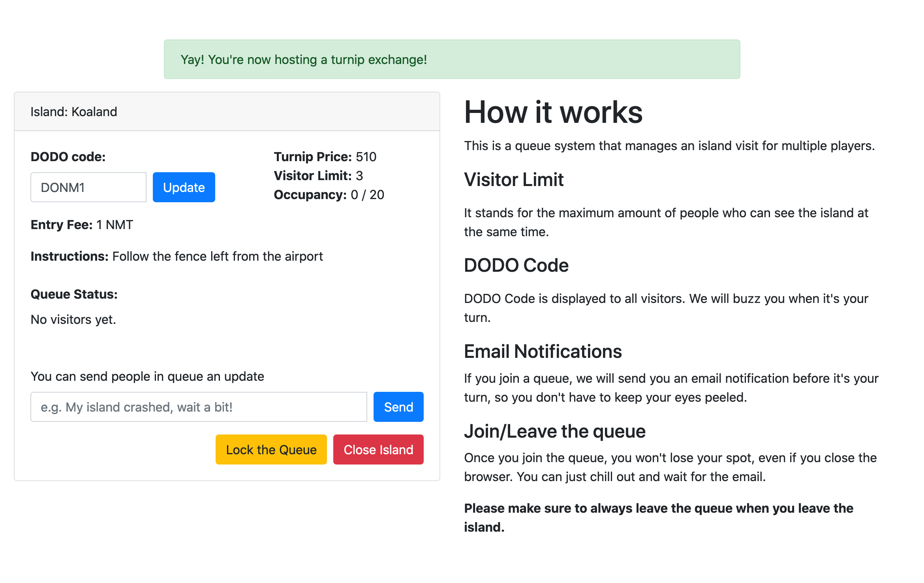The image size is (924, 583).
Task: Click the Occupancy 0 / 20 text
Action: tap(329, 195)
